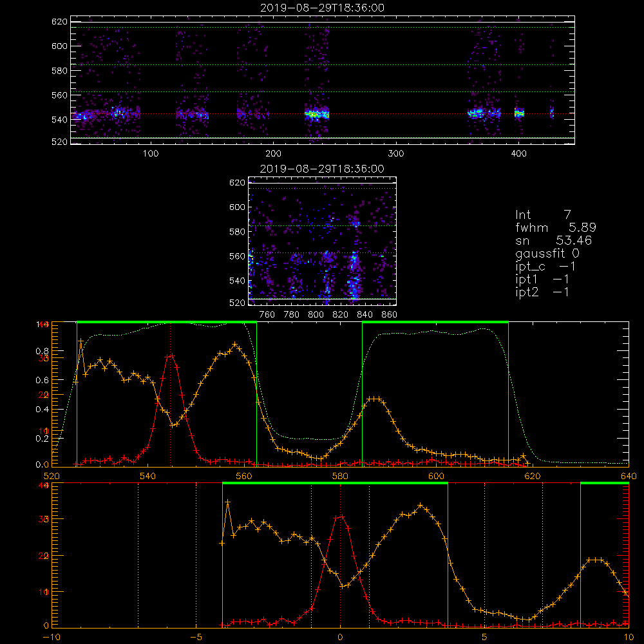Screen dimensions: 644x644
Task: Click the 400 x-axis label of top spectrogram
Action: 518,154
